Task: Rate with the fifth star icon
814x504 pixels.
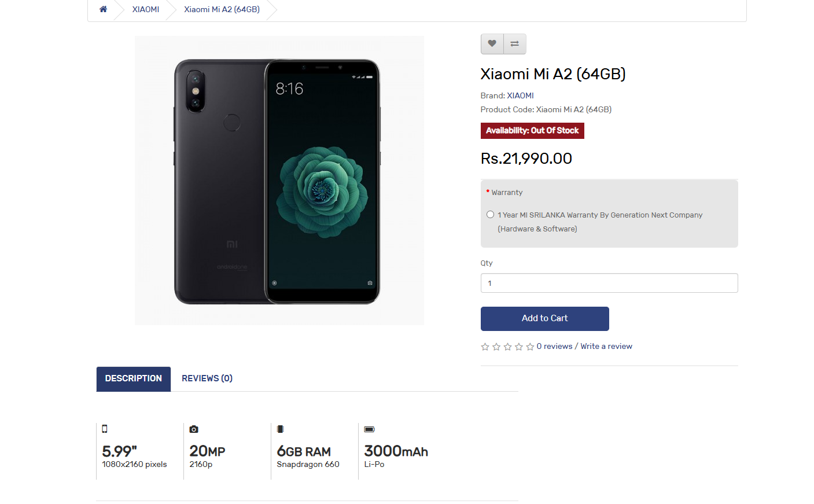Action: point(530,347)
